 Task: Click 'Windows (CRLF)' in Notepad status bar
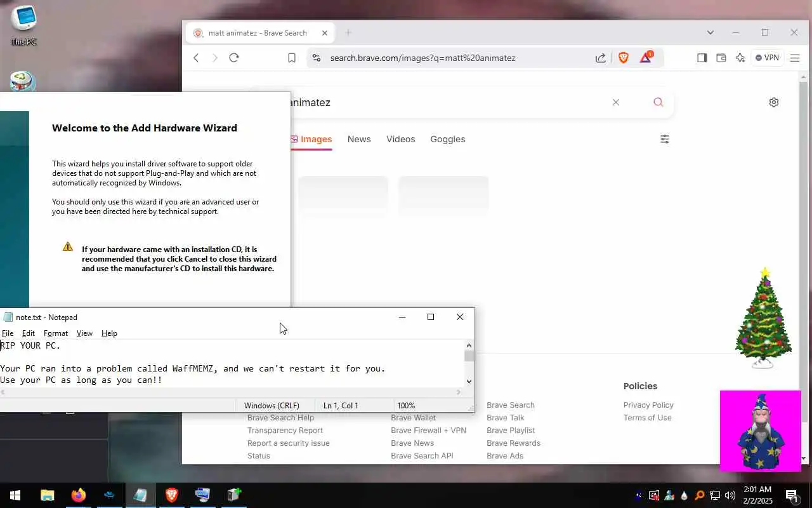tap(272, 405)
